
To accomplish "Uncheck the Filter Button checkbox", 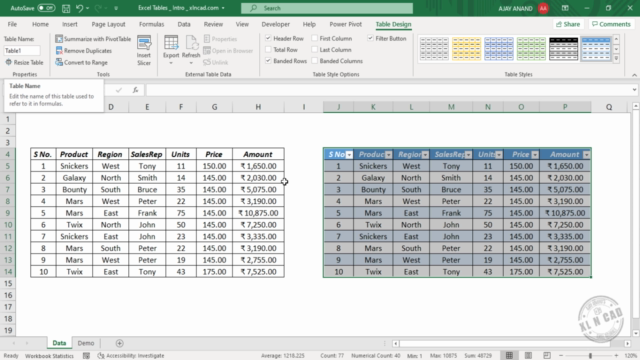I will 370,38.
